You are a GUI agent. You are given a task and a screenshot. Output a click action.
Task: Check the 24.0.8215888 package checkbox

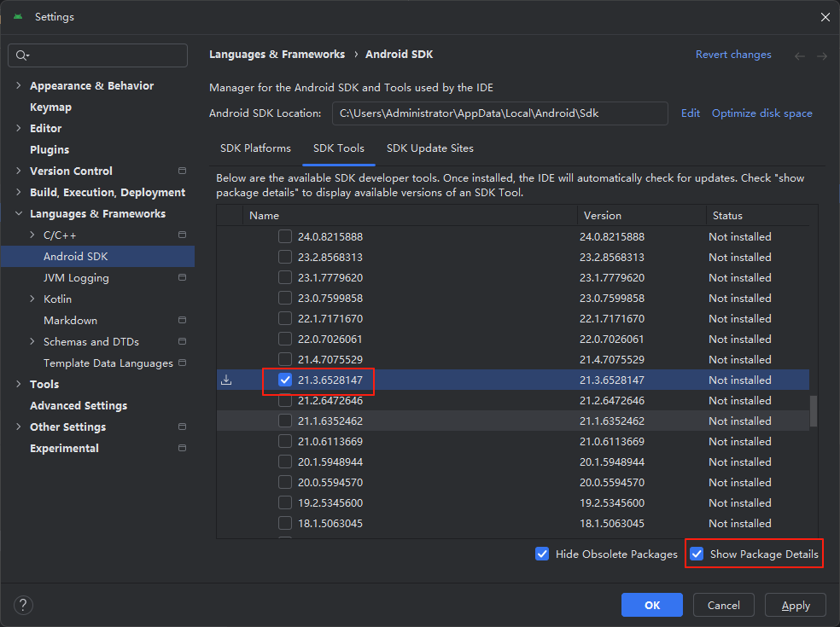click(285, 236)
